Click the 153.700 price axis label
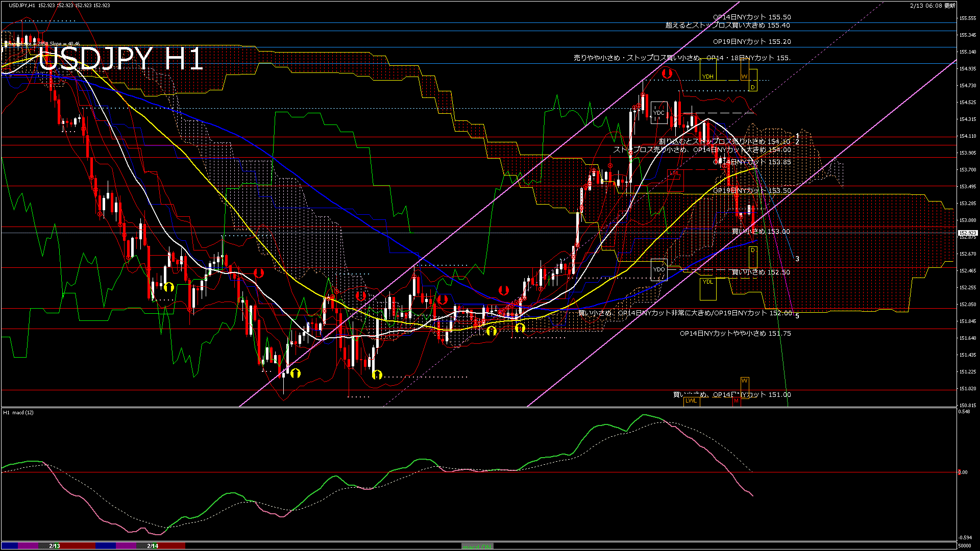 pos(968,170)
